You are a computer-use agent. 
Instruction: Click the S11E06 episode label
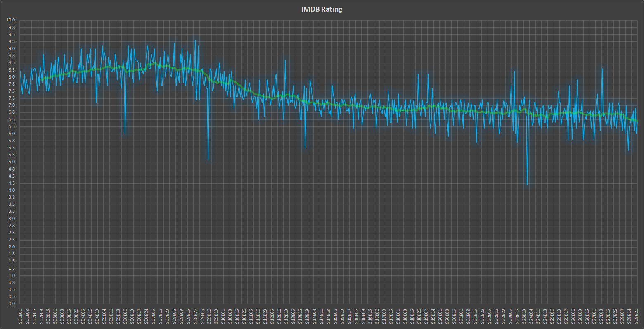[251, 316]
